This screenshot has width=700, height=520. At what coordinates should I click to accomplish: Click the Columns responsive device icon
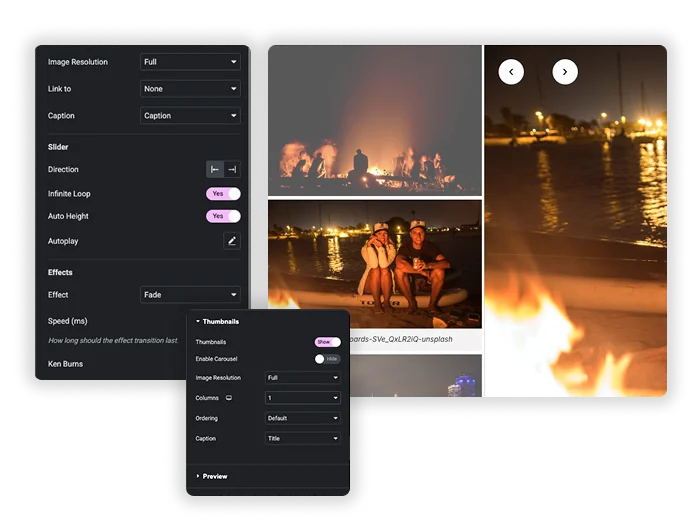pyautogui.click(x=229, y=398)
